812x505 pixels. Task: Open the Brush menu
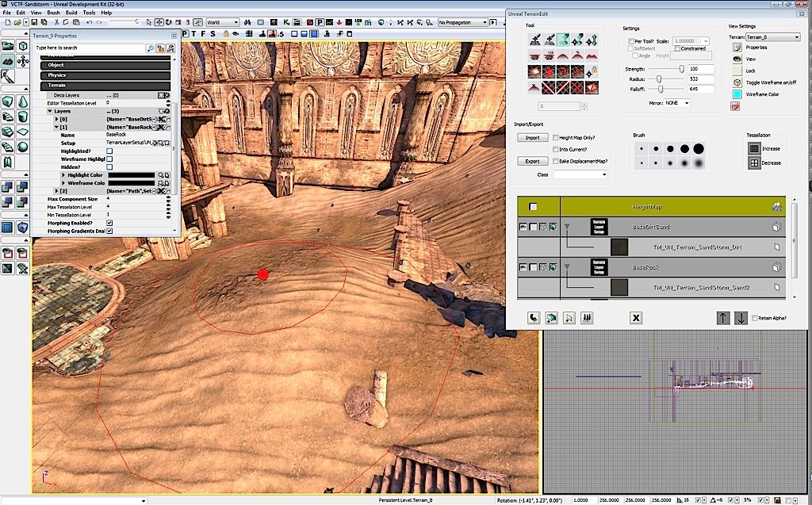coord(53,13)
